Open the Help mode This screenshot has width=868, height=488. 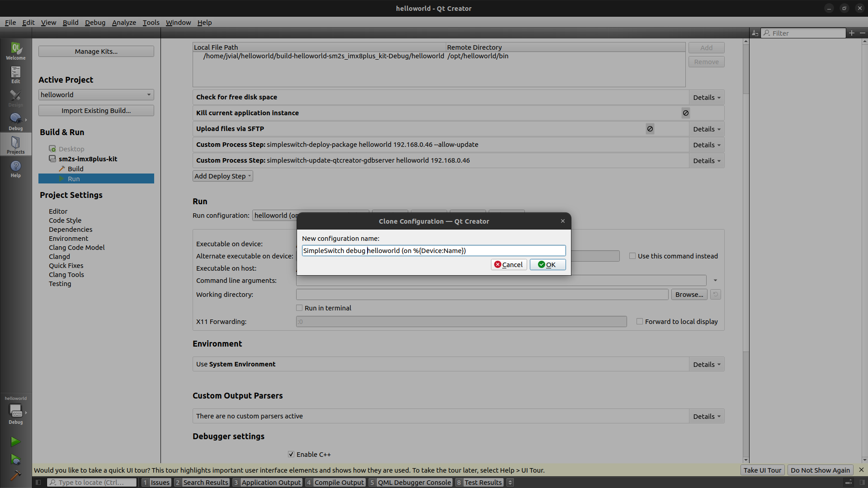15,169
